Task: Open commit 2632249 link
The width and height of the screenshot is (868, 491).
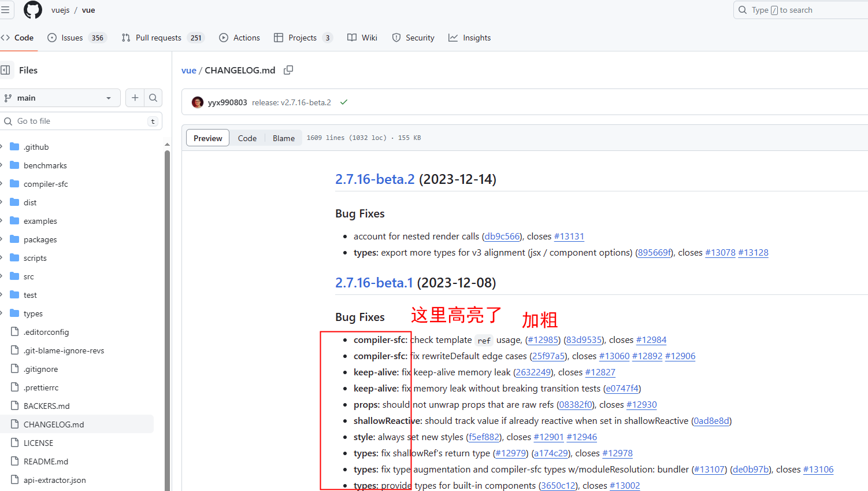Action: [x=533, y=372]
